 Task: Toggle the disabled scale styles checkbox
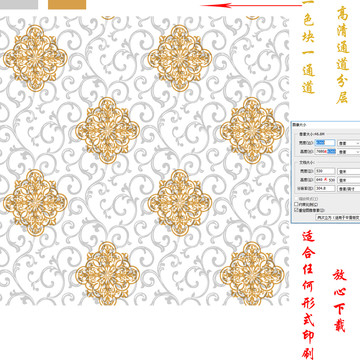pyautogui.click(x=296, y=198)
